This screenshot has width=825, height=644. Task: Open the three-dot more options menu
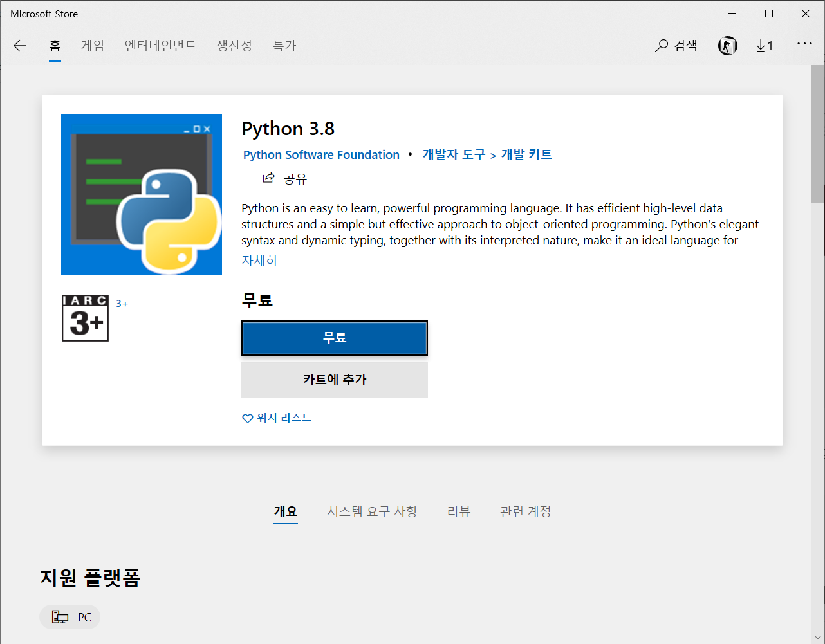click(x=804, y=44)
